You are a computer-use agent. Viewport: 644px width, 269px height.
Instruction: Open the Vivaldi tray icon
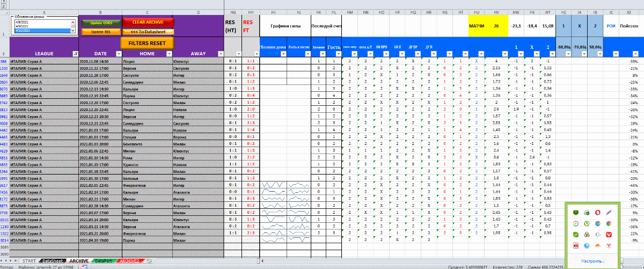[609, 234]
